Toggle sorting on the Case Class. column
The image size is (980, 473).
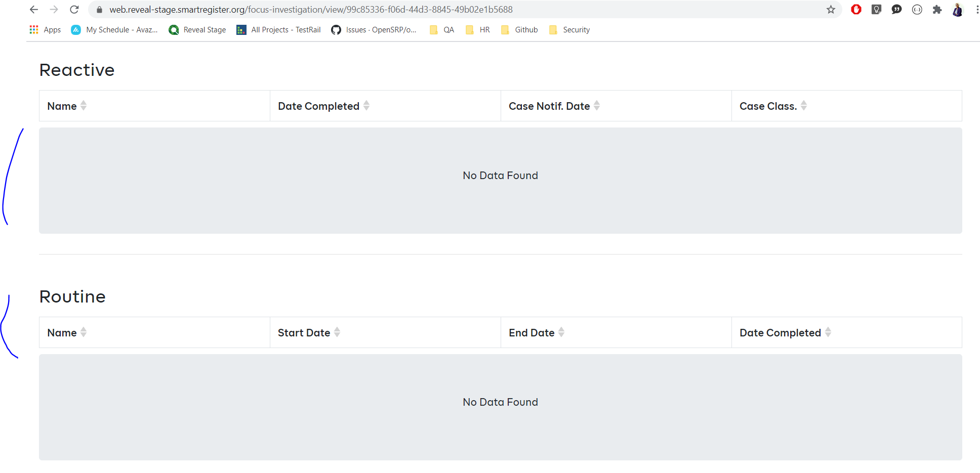(805, 106)
